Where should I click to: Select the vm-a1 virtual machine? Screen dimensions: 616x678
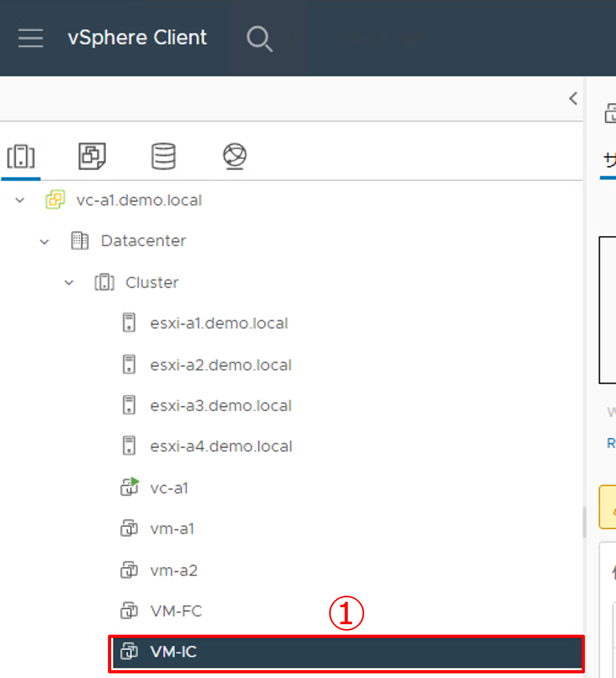(x=172, y=529)
